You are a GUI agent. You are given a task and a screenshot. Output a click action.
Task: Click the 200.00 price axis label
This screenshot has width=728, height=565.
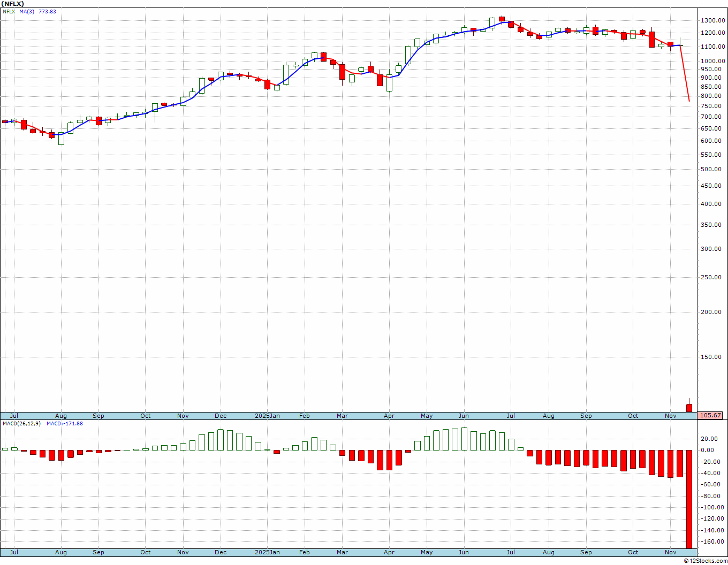point(711,312)
